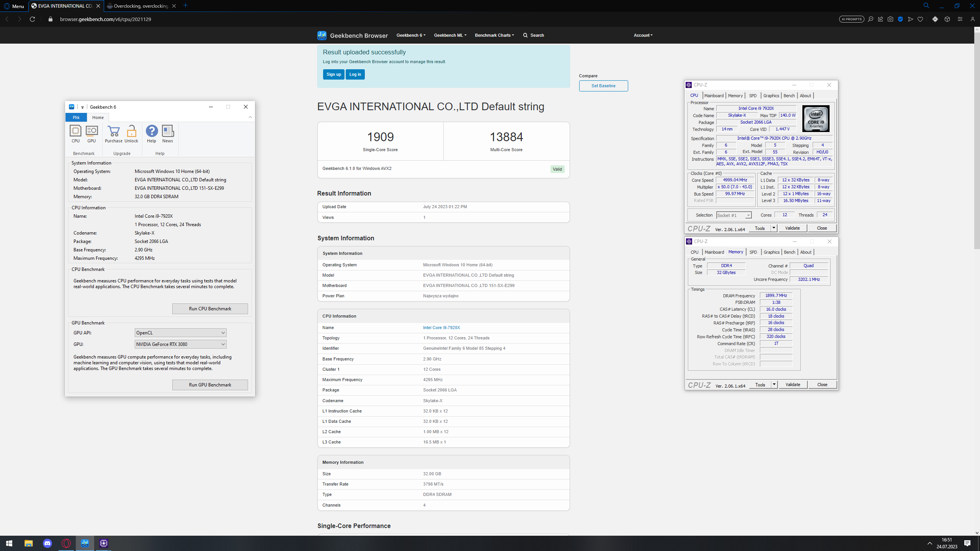Switch to the Overclocking browser tab

[141, 6]
